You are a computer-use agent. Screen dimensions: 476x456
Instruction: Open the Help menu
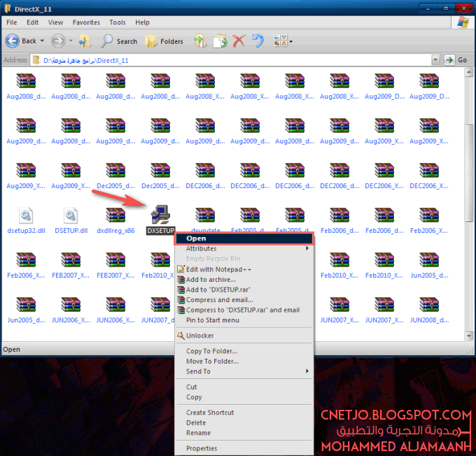coord(142,22)
